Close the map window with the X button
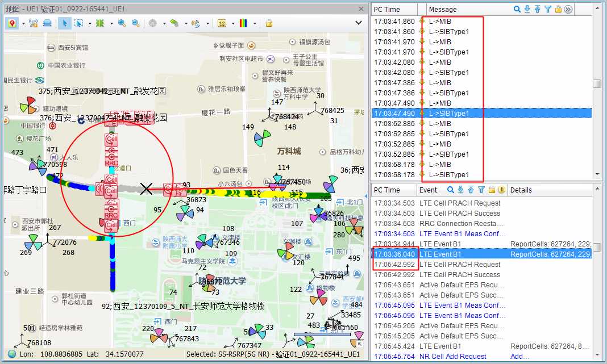This screenshot has height=364, width=607. pyautogui.click(x=360, y=9)
